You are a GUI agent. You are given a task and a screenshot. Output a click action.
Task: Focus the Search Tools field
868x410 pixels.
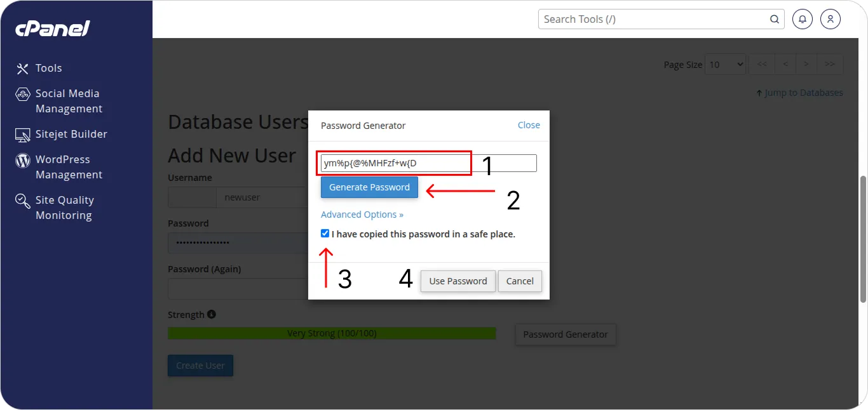click(x=661, y=19)
